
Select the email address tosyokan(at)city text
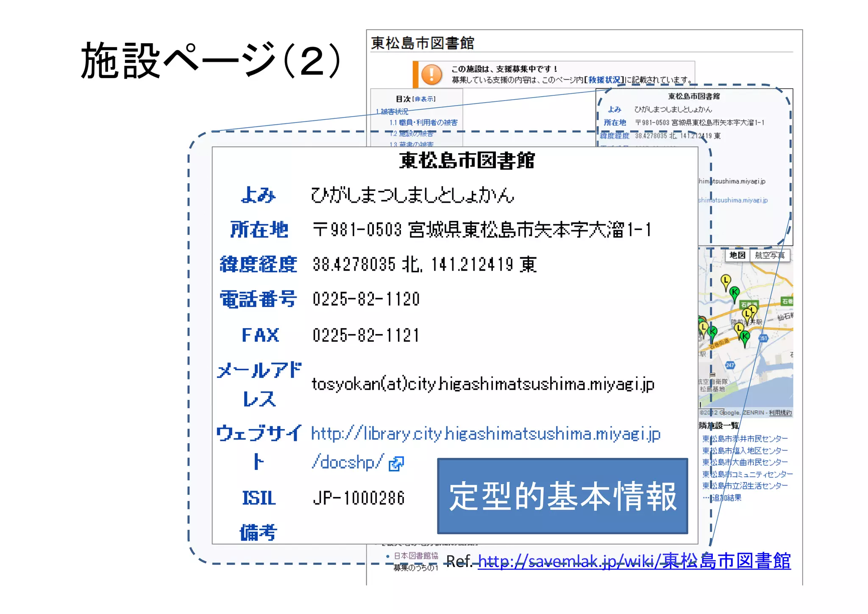click(x=483, y=384)
